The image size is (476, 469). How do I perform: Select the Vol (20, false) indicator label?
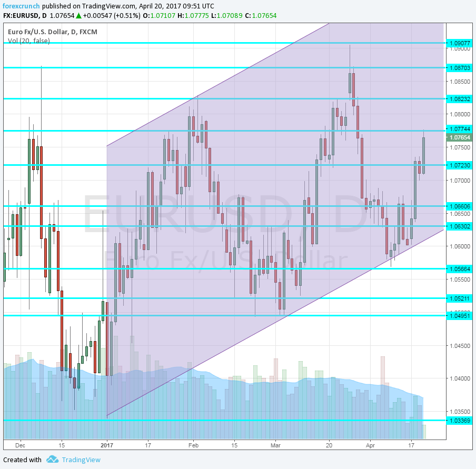coord(29,41)
